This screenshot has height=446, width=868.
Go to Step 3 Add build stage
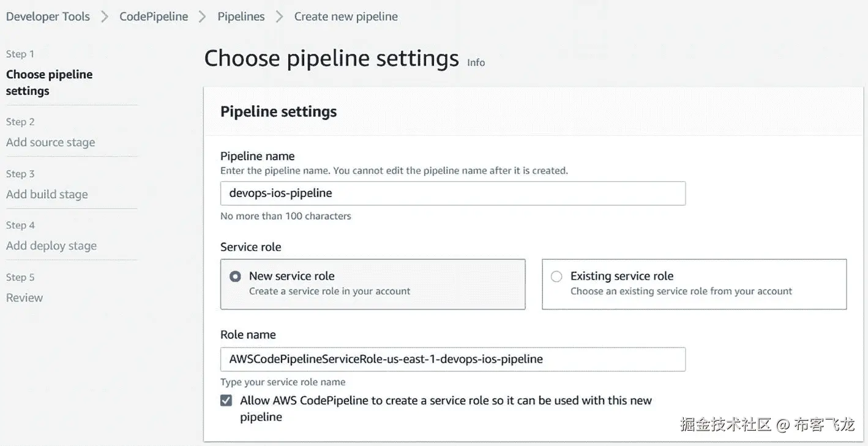(x=47, y=195)
